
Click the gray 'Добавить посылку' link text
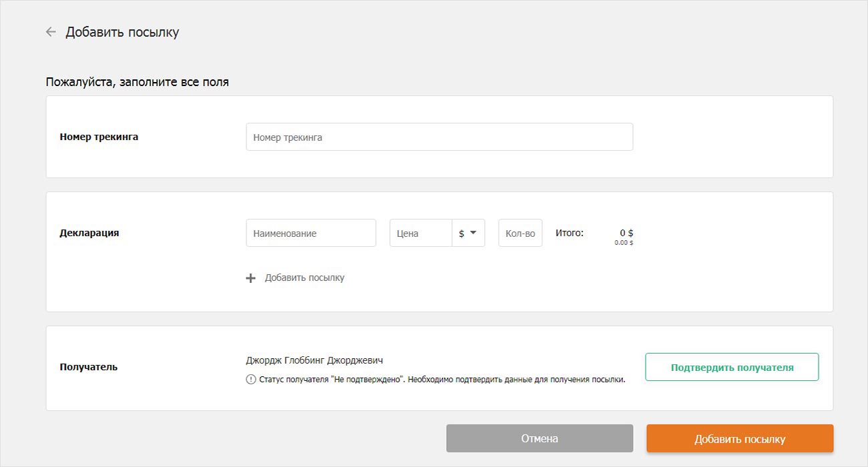point(304,278)
